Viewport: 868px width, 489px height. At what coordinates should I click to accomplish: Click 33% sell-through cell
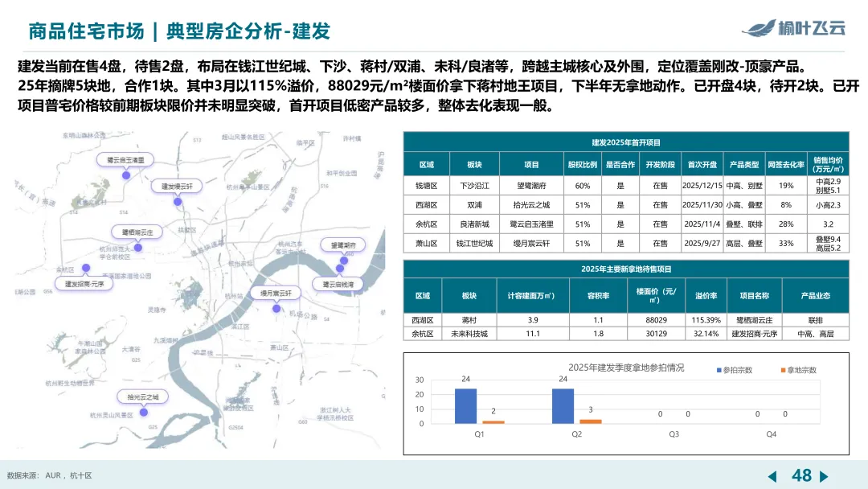786,243
